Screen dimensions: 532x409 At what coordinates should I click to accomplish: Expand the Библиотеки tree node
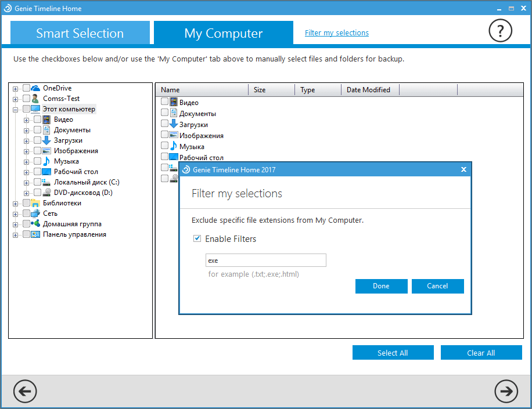pyautogui.click(x=15, y=204)
